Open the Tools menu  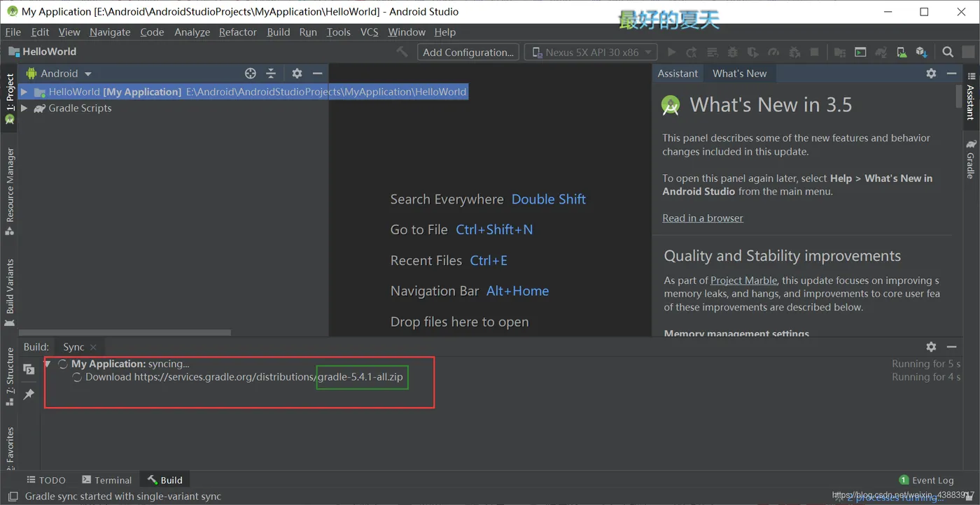coord(338,32)
